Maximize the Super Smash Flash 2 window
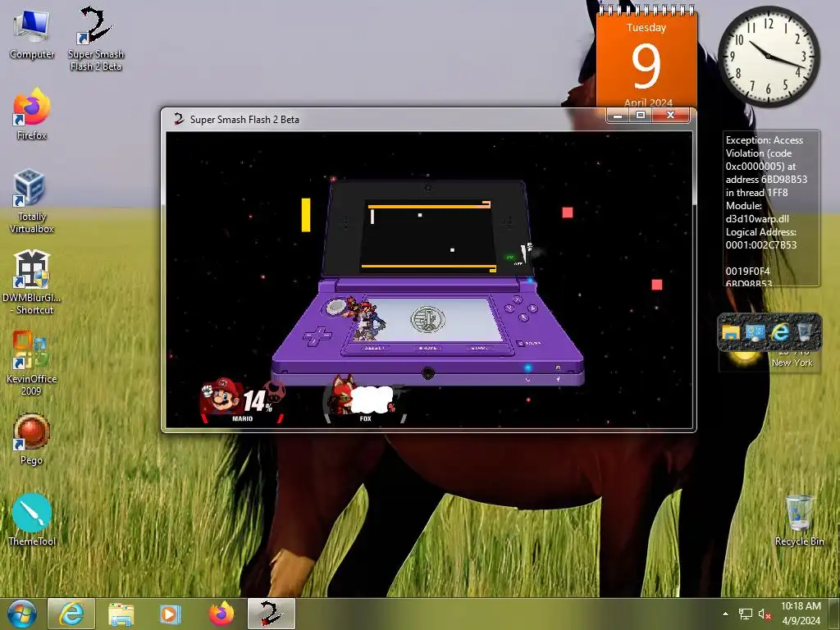Image resolution: width=840 pixels, height=630 pixels. (x=640, y=115)
